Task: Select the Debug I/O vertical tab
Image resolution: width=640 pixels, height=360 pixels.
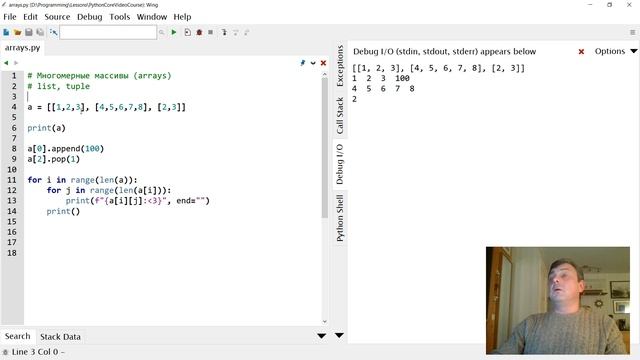Action: (x=340, y=164)
